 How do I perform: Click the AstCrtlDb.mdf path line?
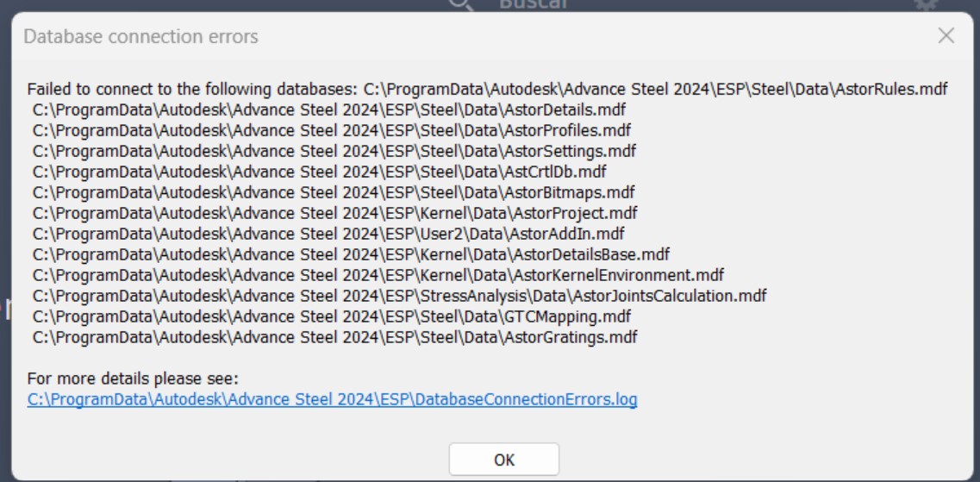tap(319, 172)
